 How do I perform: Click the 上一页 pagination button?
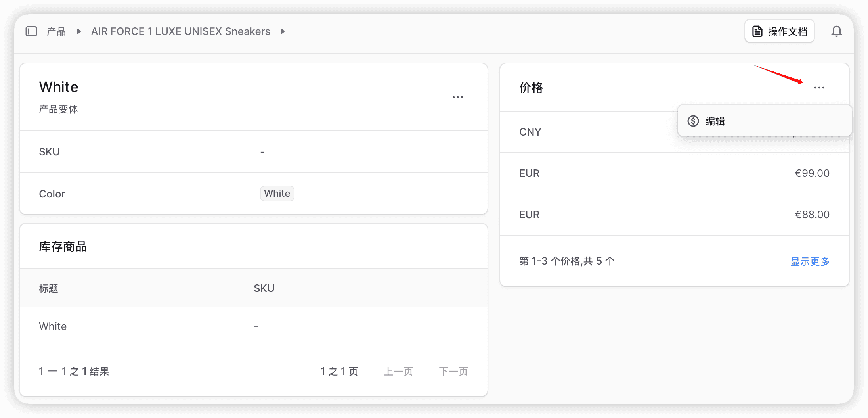point(398,371)
